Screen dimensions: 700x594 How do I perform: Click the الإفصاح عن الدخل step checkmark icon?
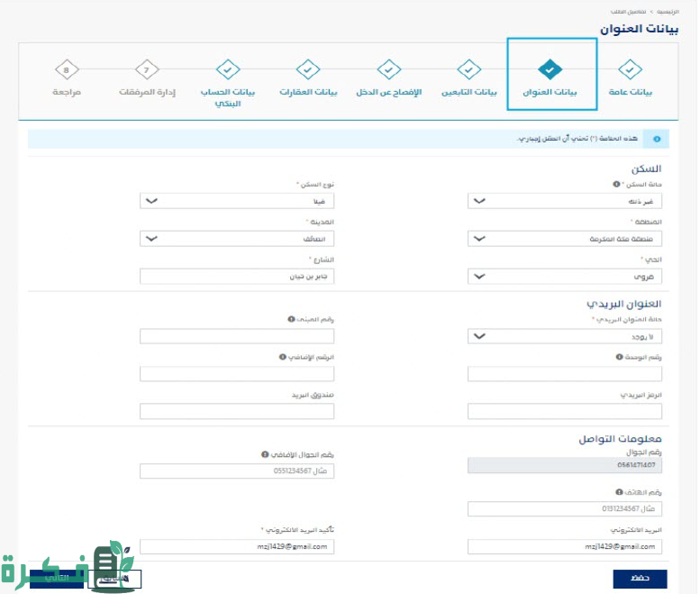tap(388, 69)
